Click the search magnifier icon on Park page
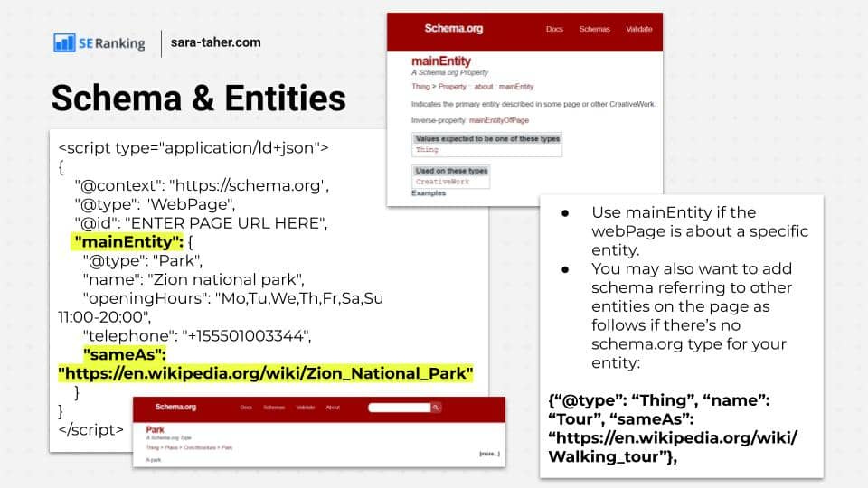 pyautogui.click(x=436, y=408)
